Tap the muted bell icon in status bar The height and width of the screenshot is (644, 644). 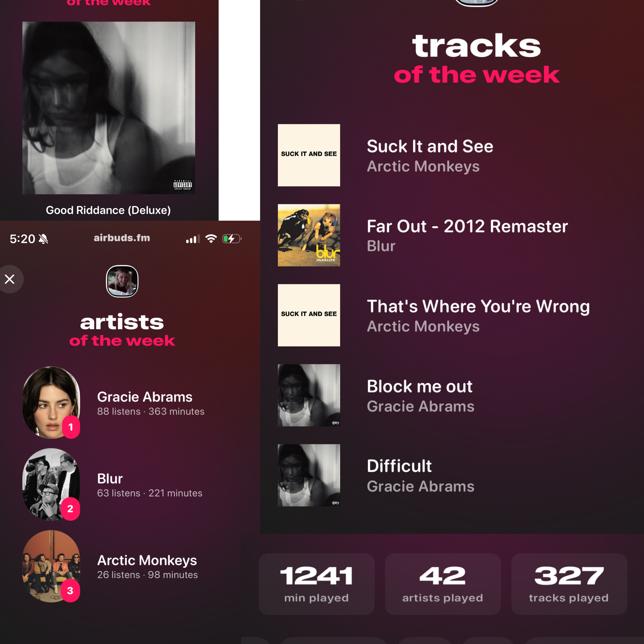43,239
